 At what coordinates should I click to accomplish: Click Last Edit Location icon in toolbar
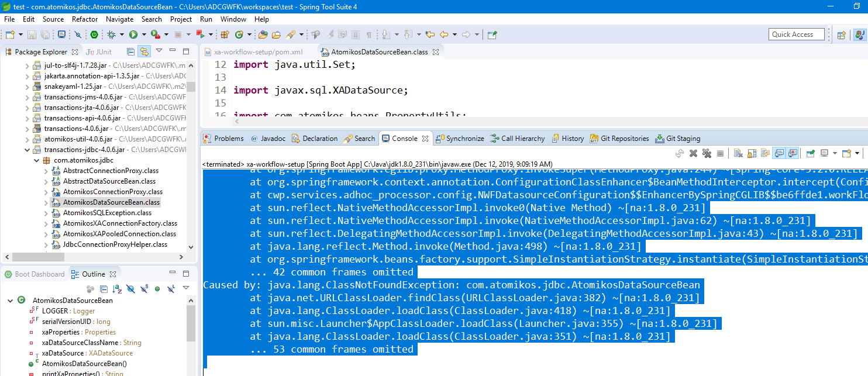[430, 35]
